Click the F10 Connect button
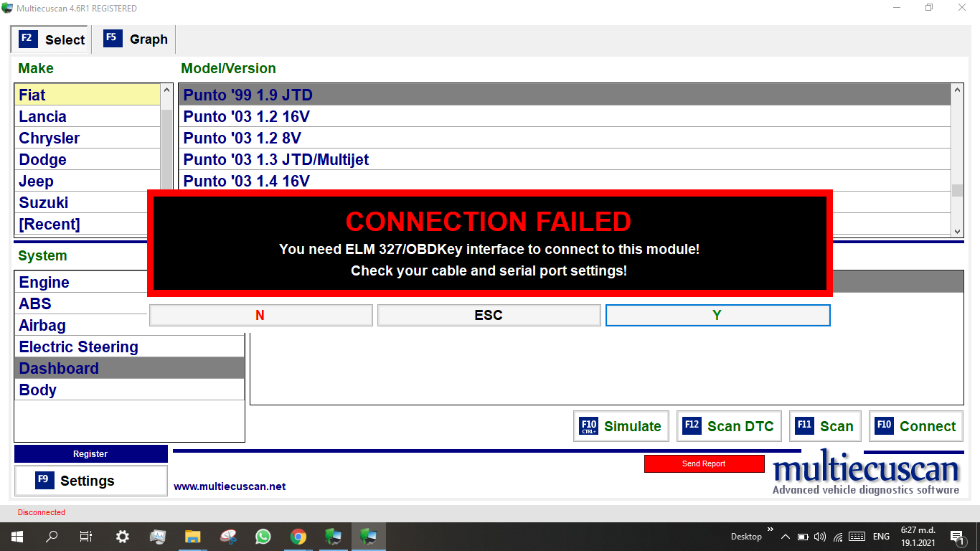Image resolution: width=980 pixels, height=551 pixels. (916, 426)
